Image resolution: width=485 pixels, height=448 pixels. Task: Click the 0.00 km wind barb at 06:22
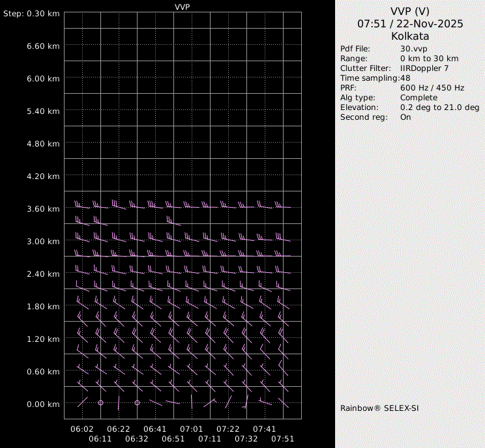click(x=119, y=404)
